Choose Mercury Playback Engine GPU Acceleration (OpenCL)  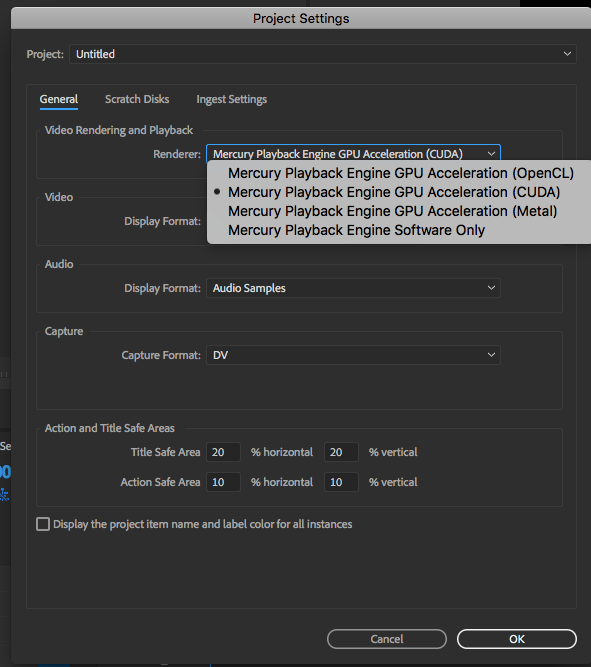(401, 173)
